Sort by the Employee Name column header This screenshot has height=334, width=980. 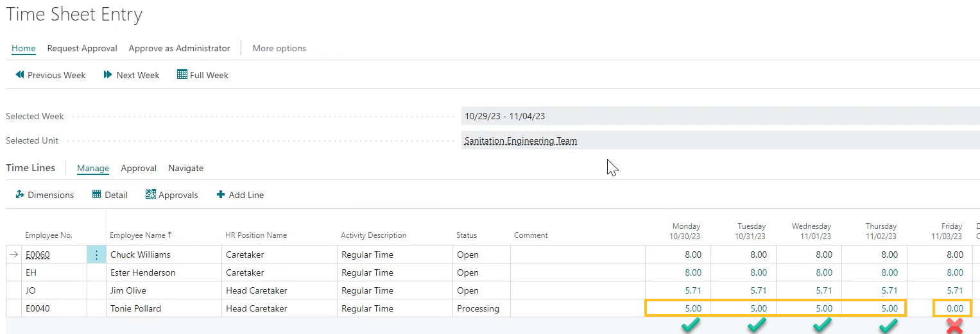coord(137,235)
